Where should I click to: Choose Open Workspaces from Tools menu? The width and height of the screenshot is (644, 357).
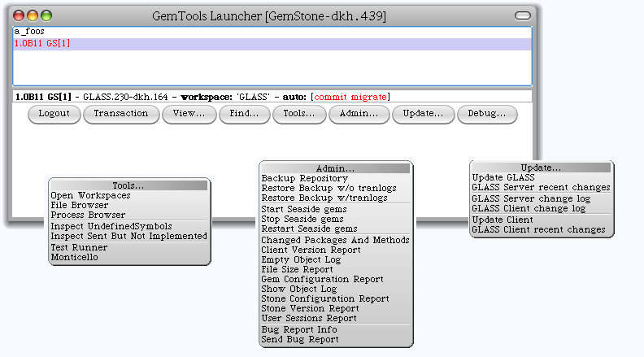point(129,195)
